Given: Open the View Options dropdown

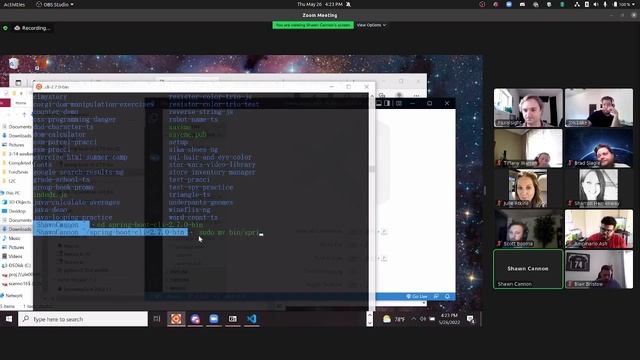Looking at the screenshot, I should pos(371,25).
